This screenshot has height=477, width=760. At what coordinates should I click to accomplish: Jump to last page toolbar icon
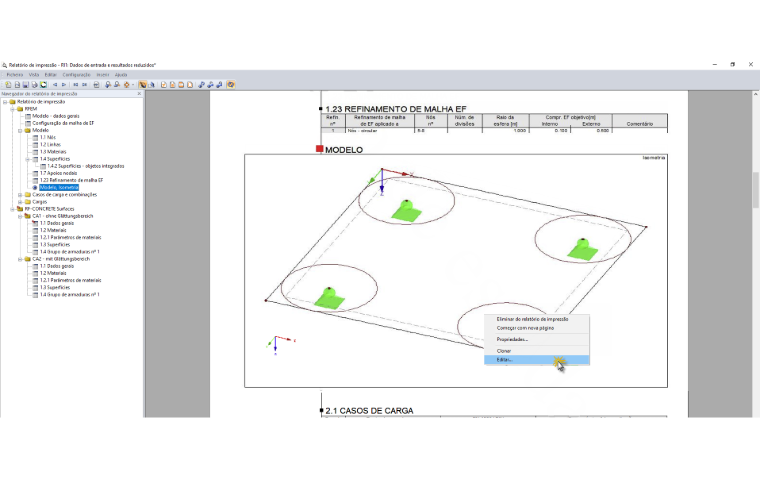84,84
